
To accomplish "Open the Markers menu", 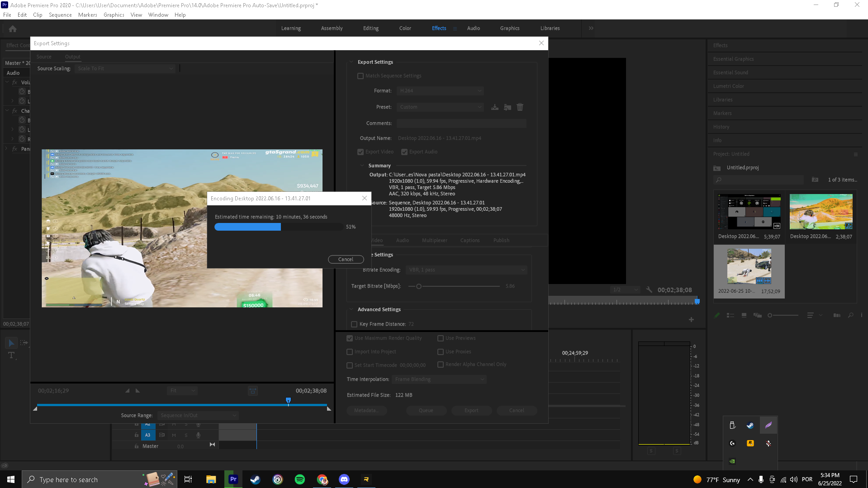I will [x=88, y=15].
